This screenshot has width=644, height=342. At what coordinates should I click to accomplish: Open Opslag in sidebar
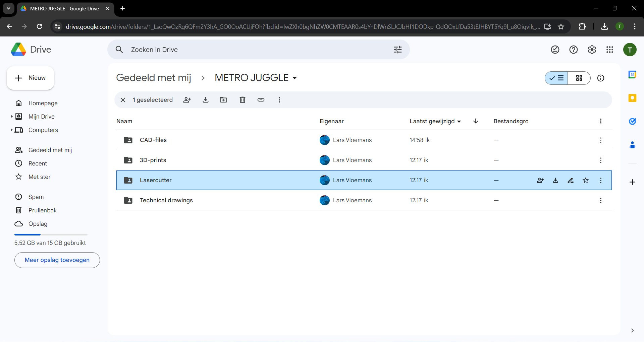tap(38, 224)
